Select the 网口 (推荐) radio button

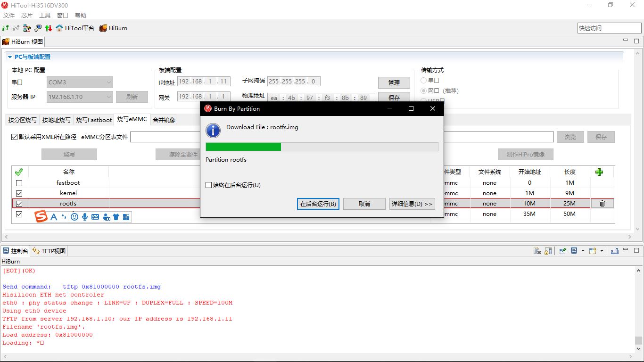click(x=423, y=91)
